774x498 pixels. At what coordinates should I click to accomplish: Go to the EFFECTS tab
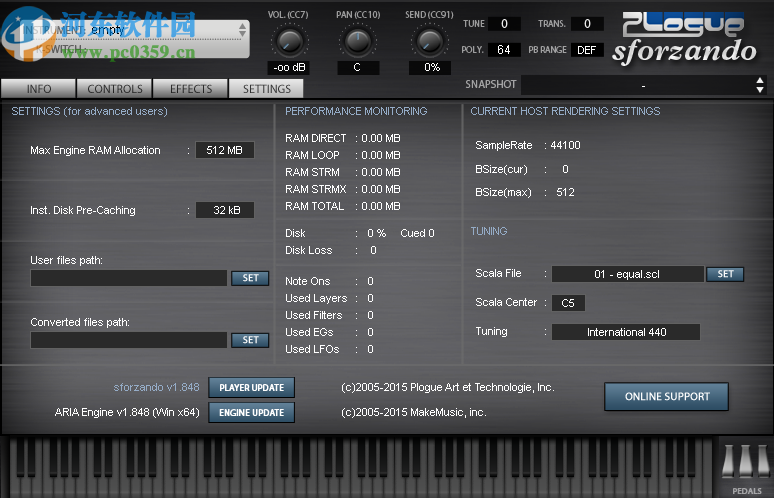click(x=191, y=89)
